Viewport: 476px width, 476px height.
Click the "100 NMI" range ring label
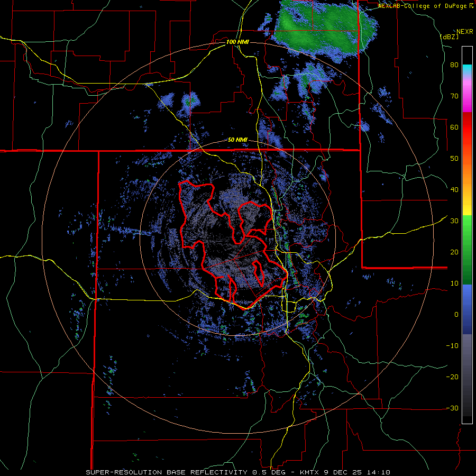point(237,42)
